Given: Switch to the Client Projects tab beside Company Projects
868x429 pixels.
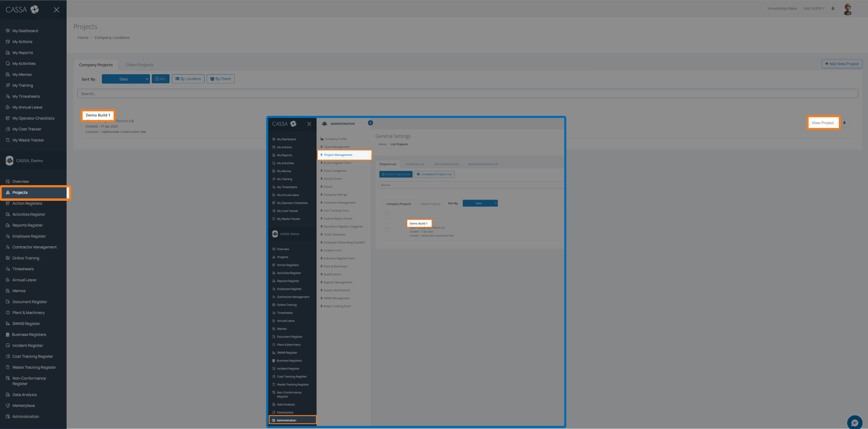Looking at the screenshot, I should pyautogui.click(x=139, y=65).
